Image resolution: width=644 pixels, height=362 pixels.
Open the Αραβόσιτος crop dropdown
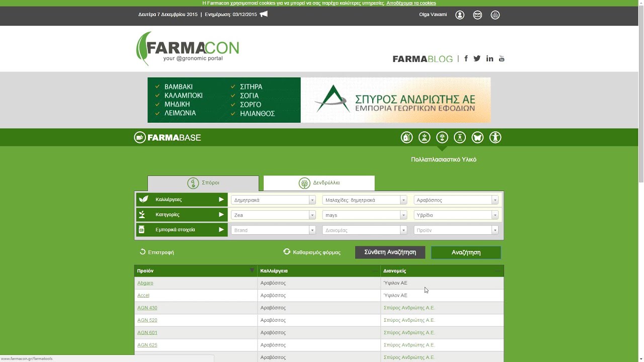456,200
